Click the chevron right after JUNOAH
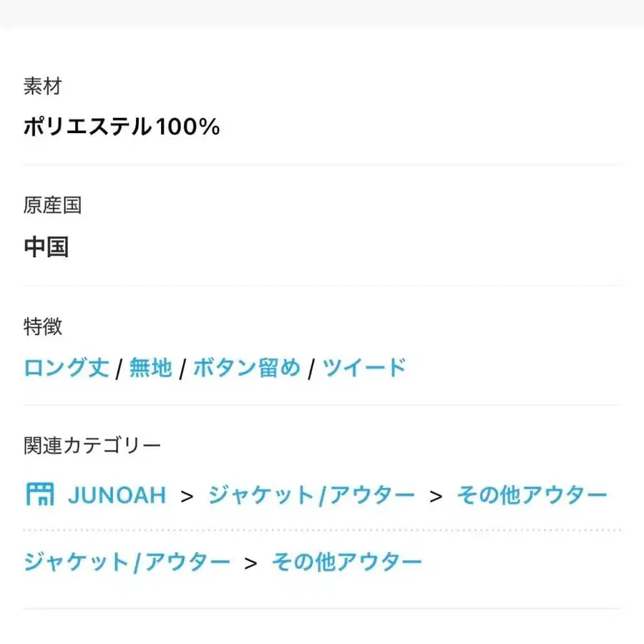 (x=187, y=495)
